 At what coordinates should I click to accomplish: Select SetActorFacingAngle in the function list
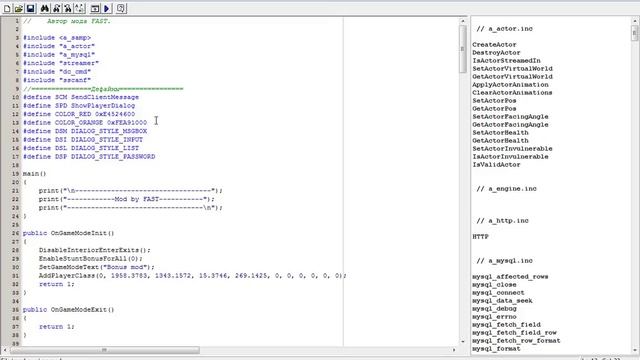[x=510, y=117]
